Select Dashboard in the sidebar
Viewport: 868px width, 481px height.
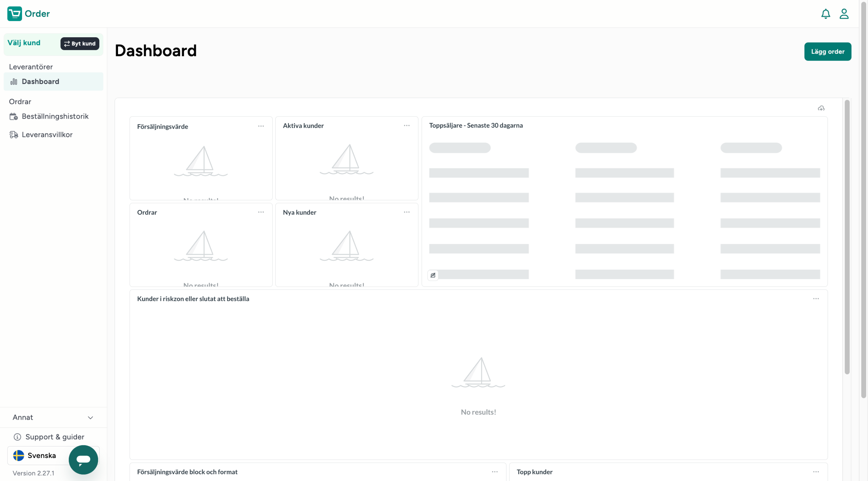point(40,81)
